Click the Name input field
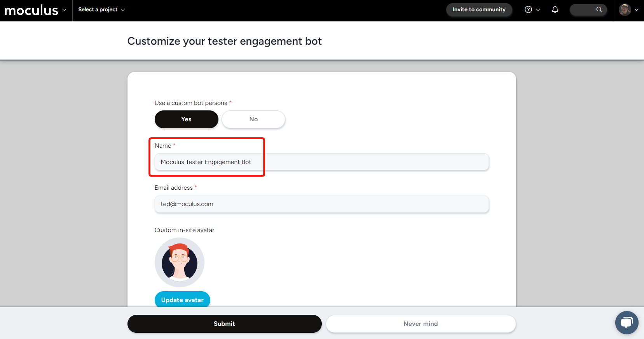This screenshot has height=339, width=644. [x=321, y=162]
